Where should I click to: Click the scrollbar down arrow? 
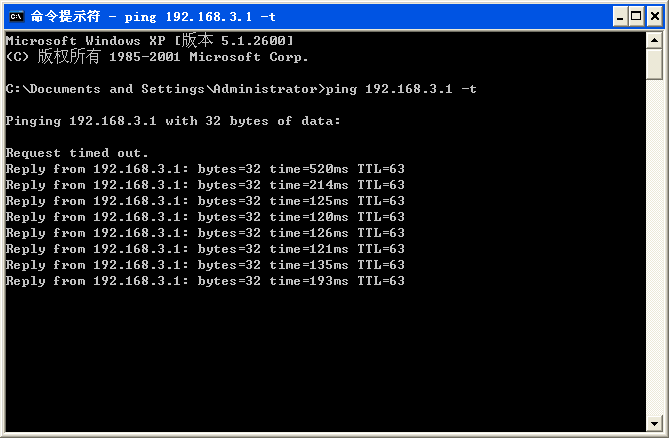click(654, 423)
